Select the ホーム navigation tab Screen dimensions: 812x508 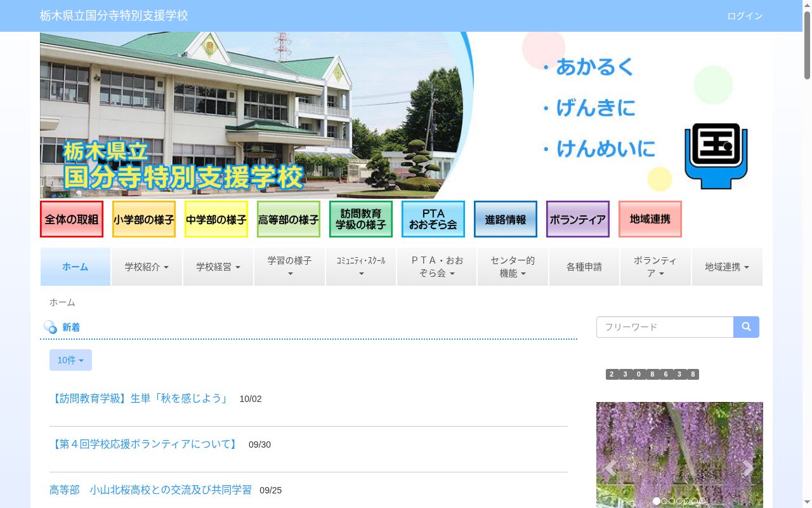(x=75, y=267)
